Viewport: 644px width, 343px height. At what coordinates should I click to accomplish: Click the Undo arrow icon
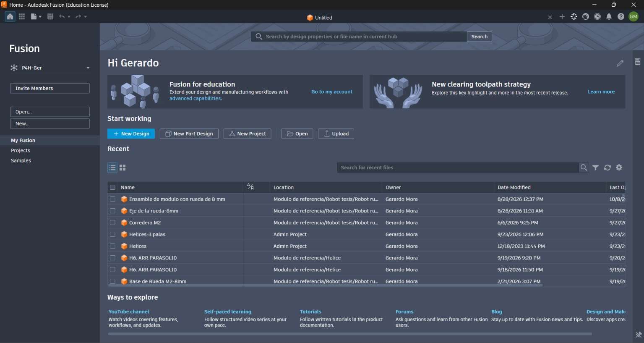[62, 16]
